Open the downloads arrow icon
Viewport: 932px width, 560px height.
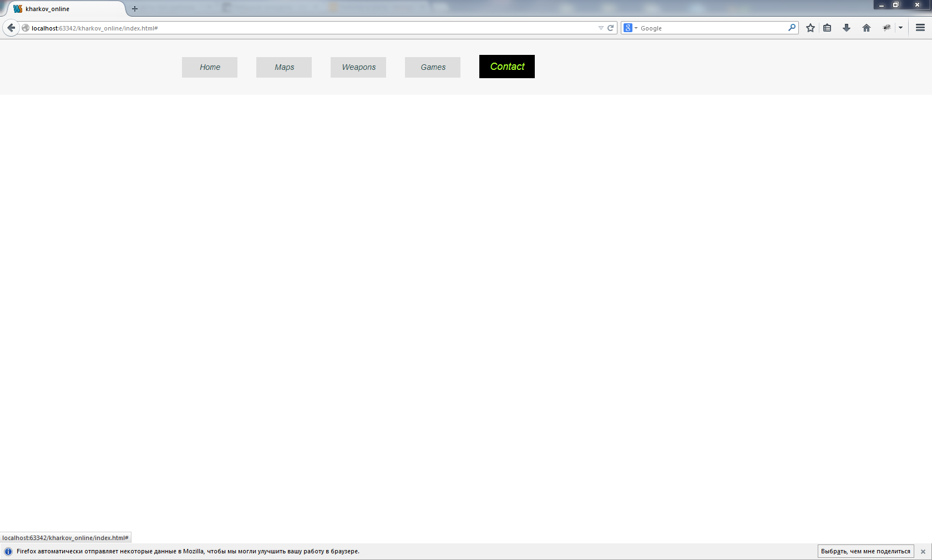click(x=847, y=28)
